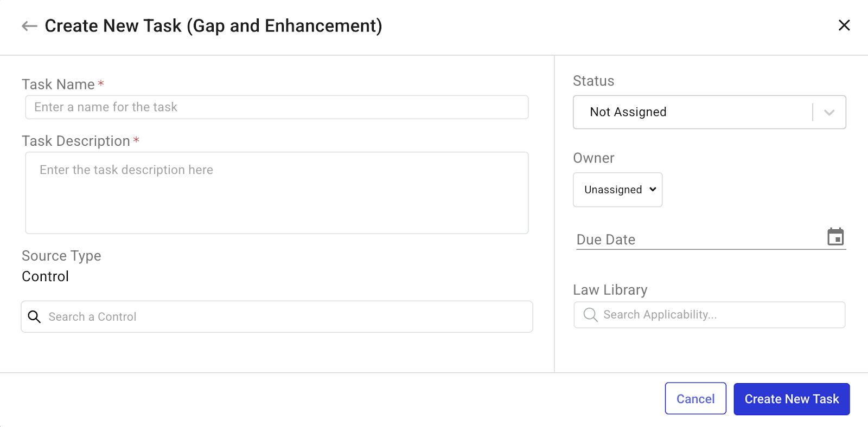868x427 pixels.
Task: Click the Due Date field
Action: click(x=694, y=240)
